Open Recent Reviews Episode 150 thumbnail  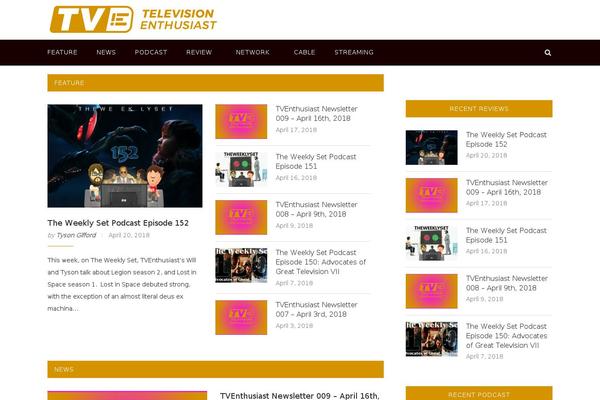432,339
